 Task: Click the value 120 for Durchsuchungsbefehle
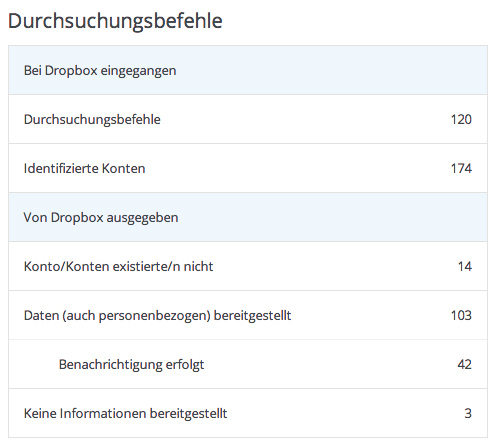click(461, 119)
